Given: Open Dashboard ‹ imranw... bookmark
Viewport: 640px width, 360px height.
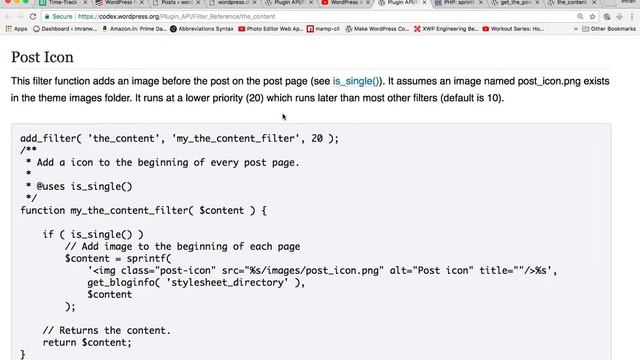Looking at the screenshot, I should 65,29.
